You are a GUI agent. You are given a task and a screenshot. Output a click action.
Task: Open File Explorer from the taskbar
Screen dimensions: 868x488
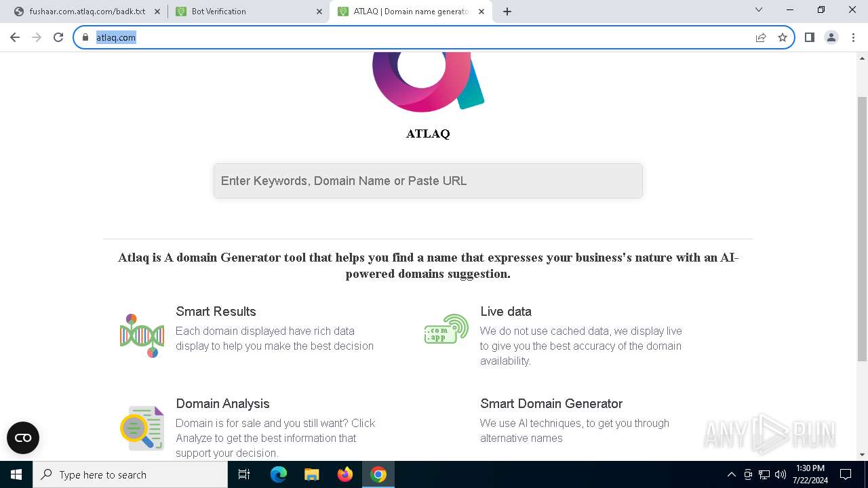click(312, 474)
